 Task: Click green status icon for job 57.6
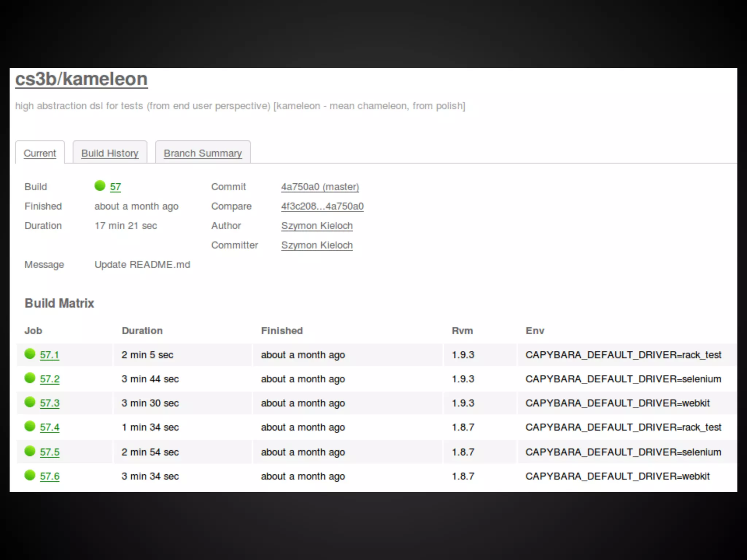click(x=30, y=475)
